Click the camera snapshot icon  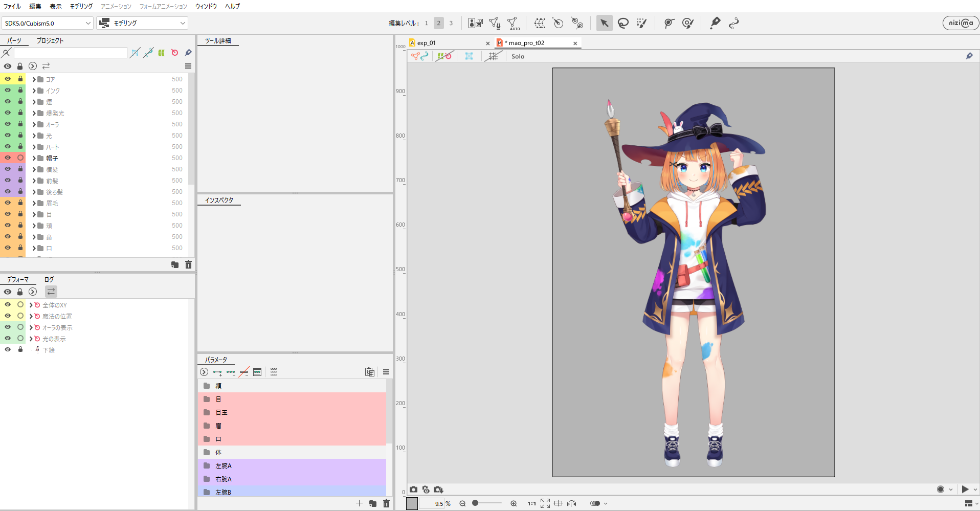click(413, 490)
